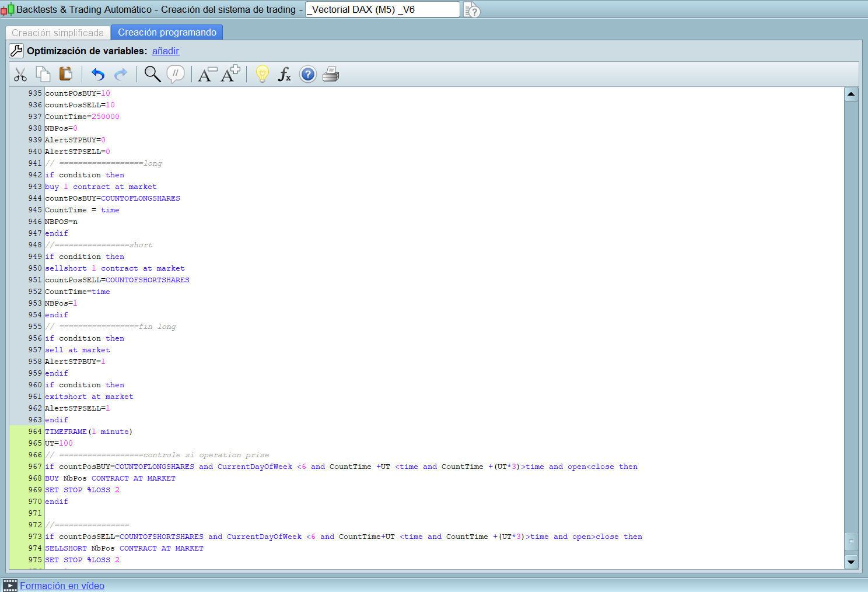
Task: Click the scrollbar down arrow
Action: click(x=851, y=562)
